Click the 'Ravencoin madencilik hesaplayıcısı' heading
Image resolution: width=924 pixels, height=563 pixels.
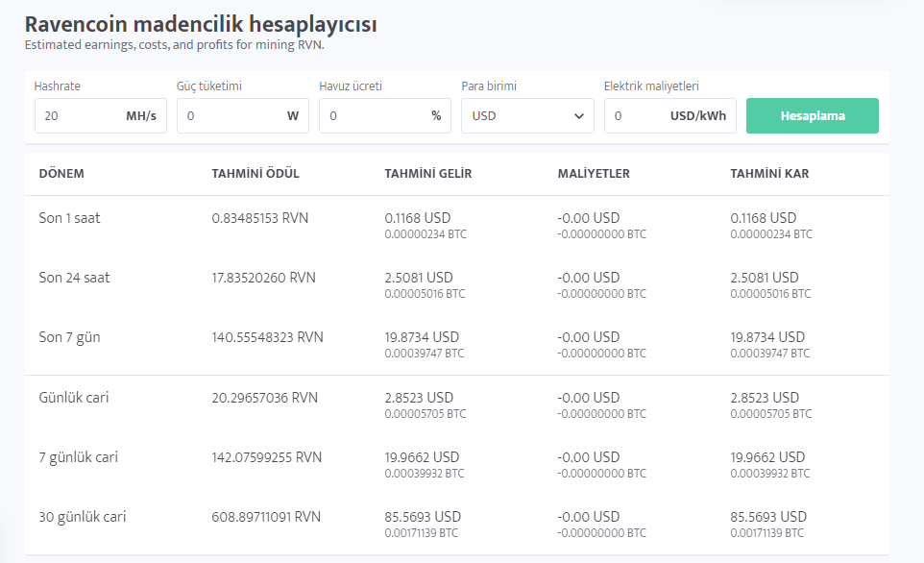[x=201, y=24]
